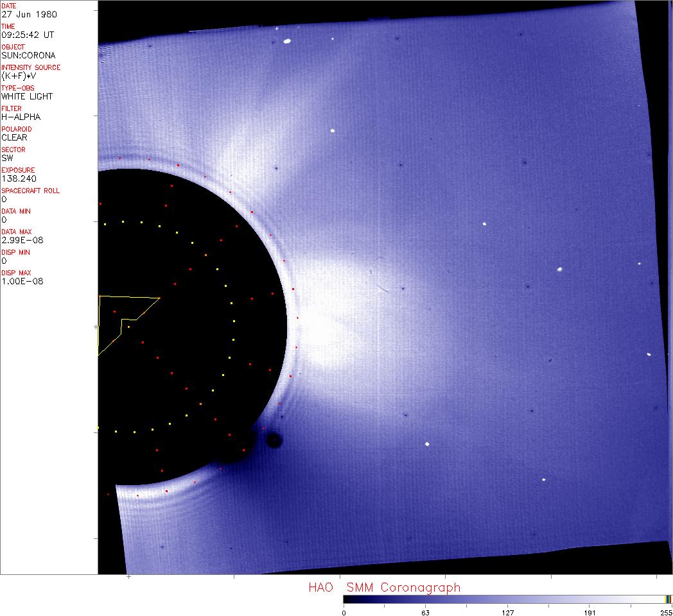Click the CLEAR polaroid value
Image resolution: width=673 pixels, height=616 pixels.
pyautogui.click(x=14, y=137)
